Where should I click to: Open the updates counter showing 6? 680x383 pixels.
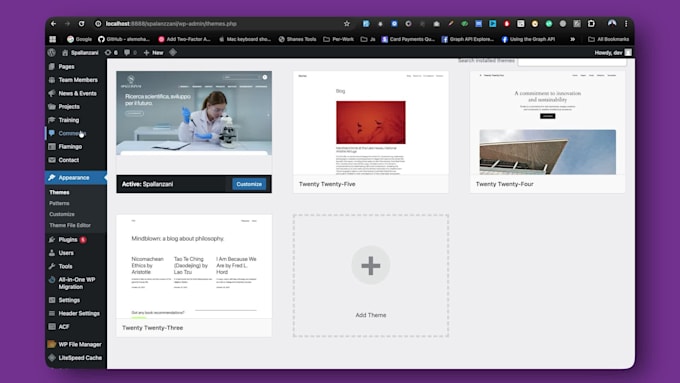point(111,52)
